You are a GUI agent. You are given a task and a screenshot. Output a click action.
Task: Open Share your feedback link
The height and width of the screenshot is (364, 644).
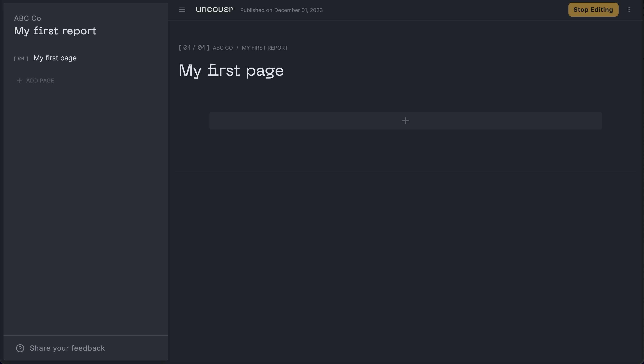click(67, 348)
